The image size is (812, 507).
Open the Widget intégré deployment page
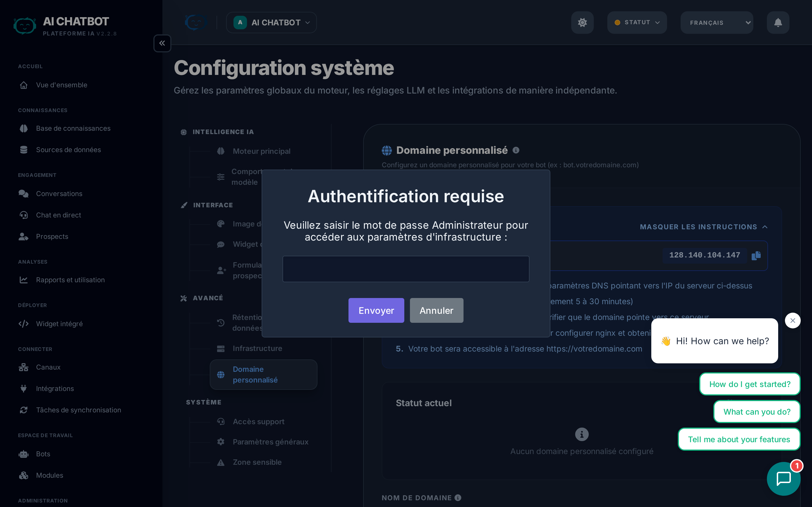[x=59, y=324]
